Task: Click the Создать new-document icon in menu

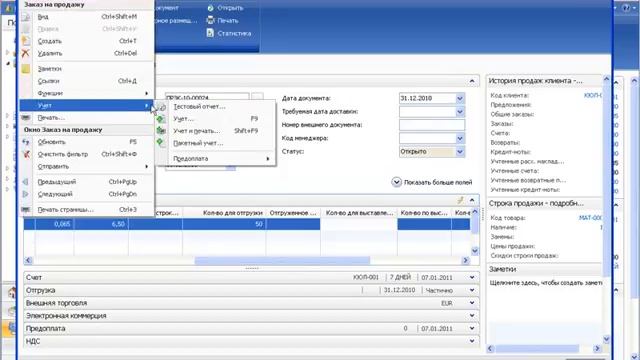Action: pyautogui.click(x=26, y=41)
